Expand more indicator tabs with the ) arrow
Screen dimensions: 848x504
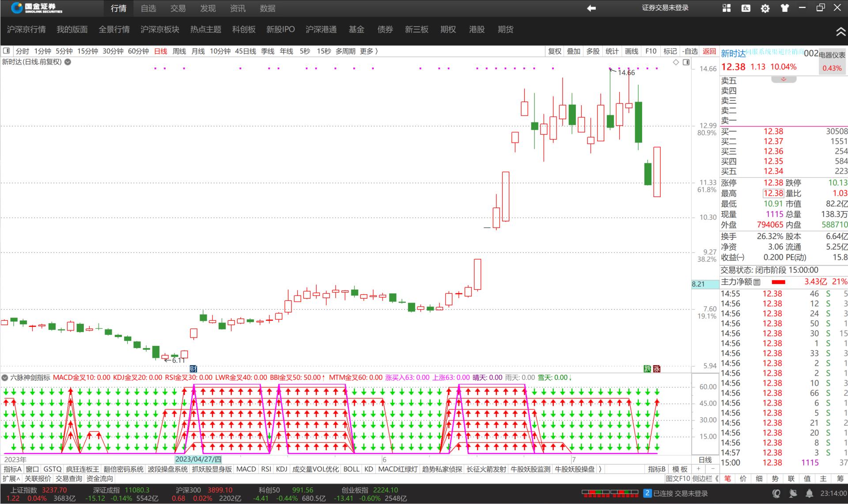tap(600, 469)
